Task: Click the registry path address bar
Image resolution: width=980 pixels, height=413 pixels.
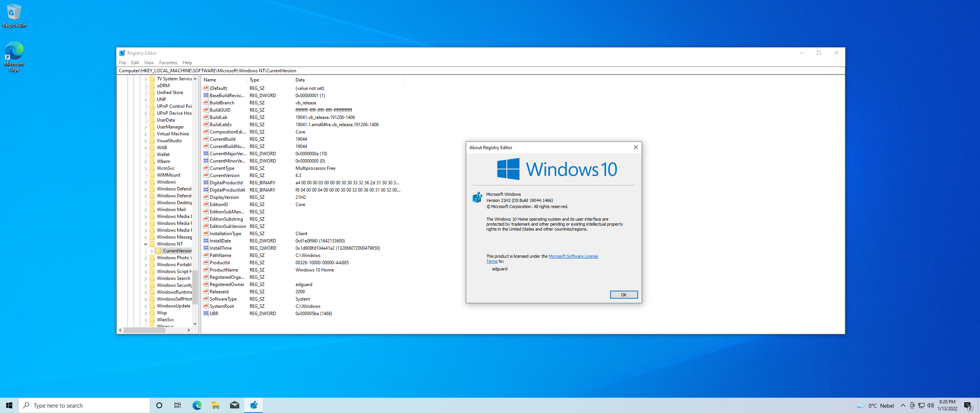Action: (x=480, y=71)
